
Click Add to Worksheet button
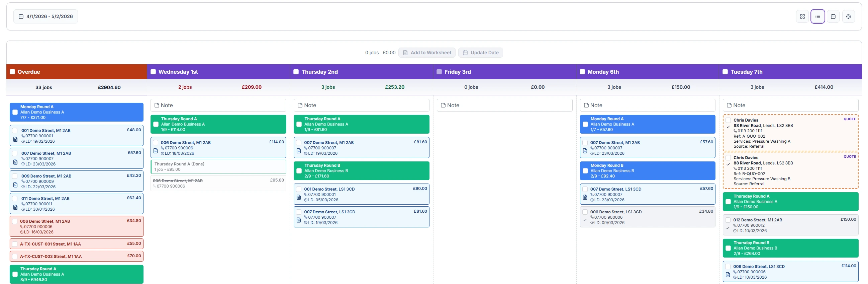click(427, 53)
